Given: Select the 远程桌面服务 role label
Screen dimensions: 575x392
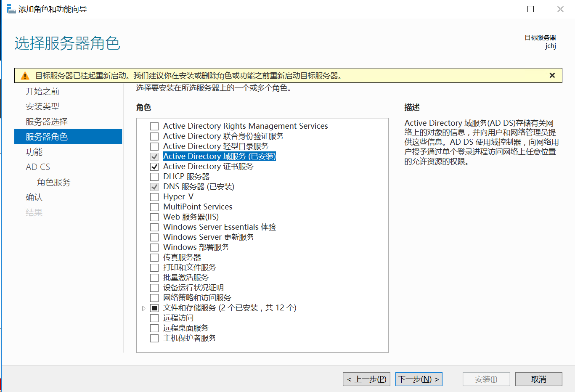Looking at the screenshot, I should pos(186,328).
